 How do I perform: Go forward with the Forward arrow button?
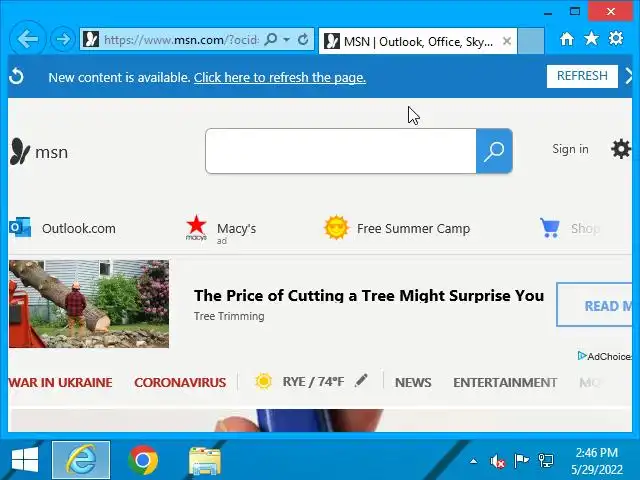(x=62, y=39)
